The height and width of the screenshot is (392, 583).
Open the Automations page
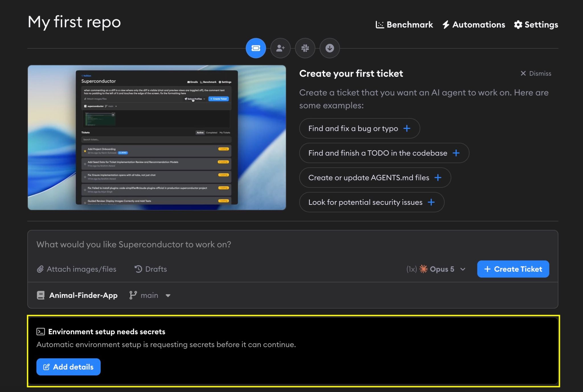(474, 25)
